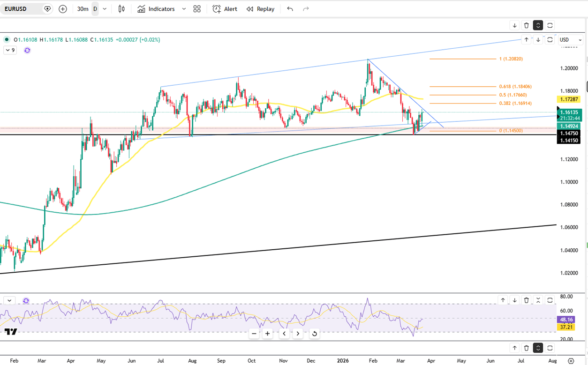The width and height of the screenshot is (588, 365).
Task: Reset chart view with circular arrow
Action: (x=314, y=334)
